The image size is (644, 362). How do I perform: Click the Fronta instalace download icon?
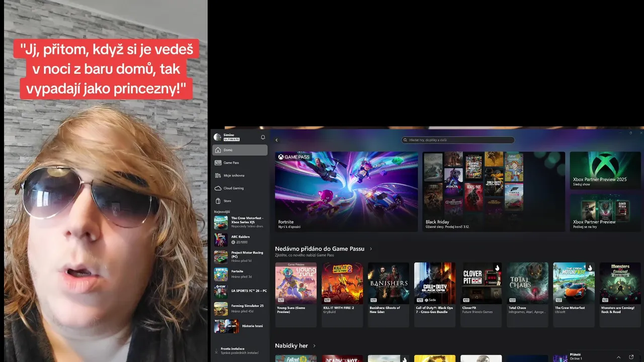pyautogui.click(x=216, y=350)
